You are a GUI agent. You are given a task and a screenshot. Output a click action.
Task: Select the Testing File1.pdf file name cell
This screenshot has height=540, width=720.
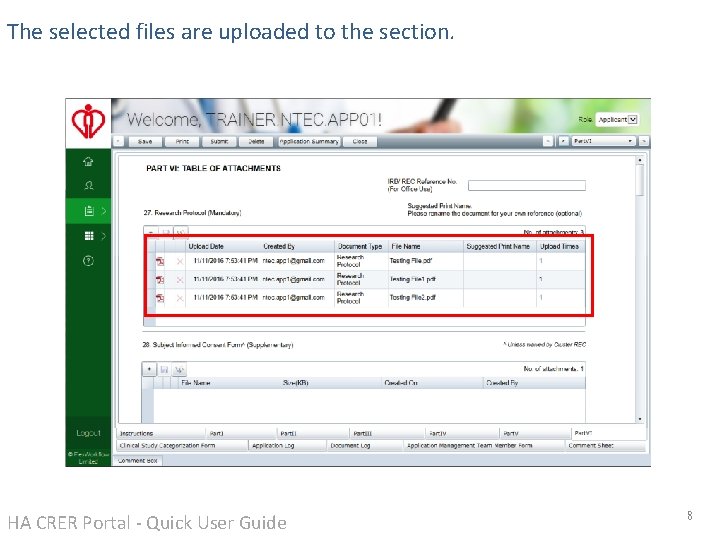426,279
